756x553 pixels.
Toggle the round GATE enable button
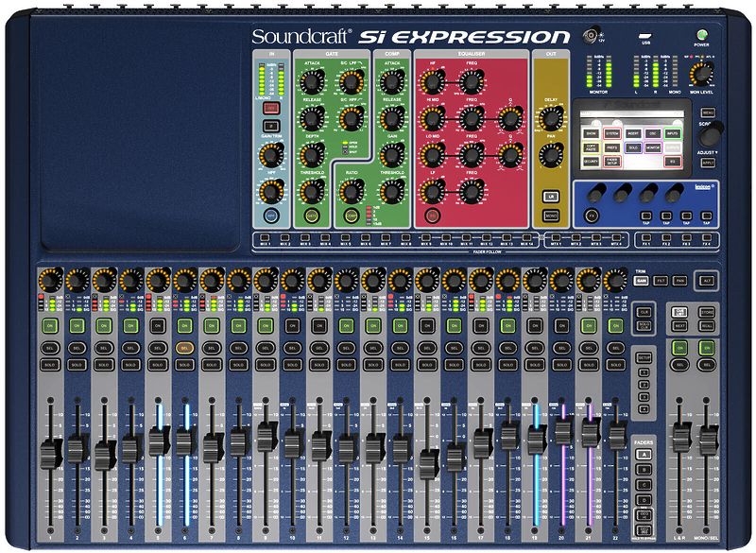(x=312, y=216)
